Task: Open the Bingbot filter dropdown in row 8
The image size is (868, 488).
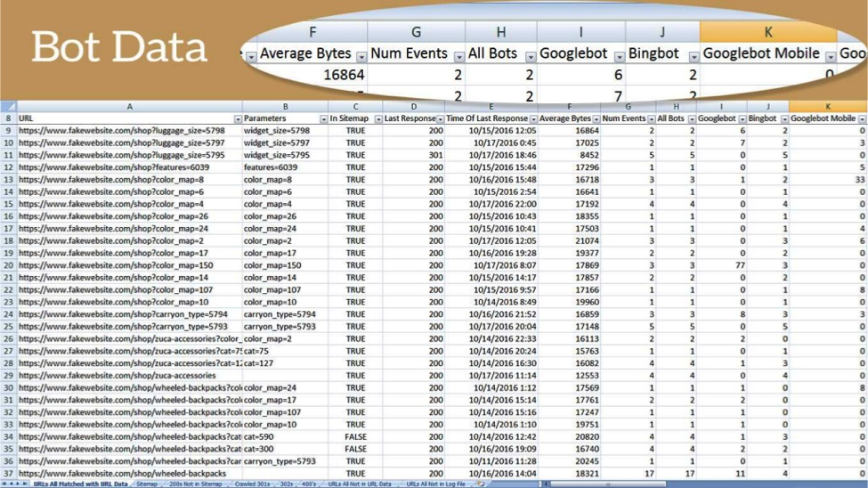Action: 784,119
